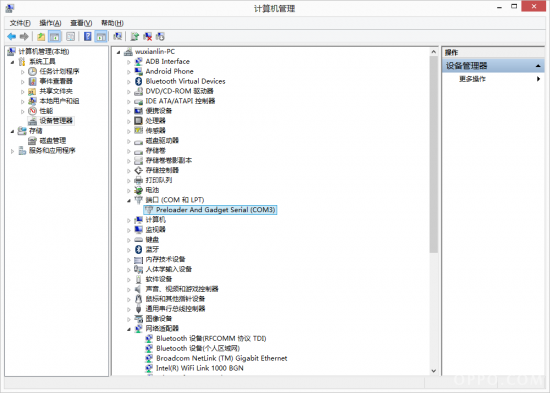The height and width of the screenshot is (393, 550).
Task: Select Broadcom NetLink (TM) Gigabit Ethernet
Action: click(x=221, y=358)
